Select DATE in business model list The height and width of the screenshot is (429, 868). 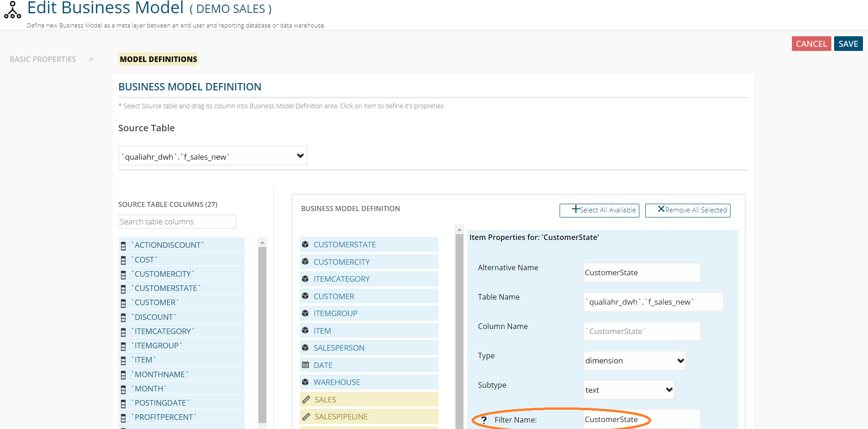coord(369,365)
